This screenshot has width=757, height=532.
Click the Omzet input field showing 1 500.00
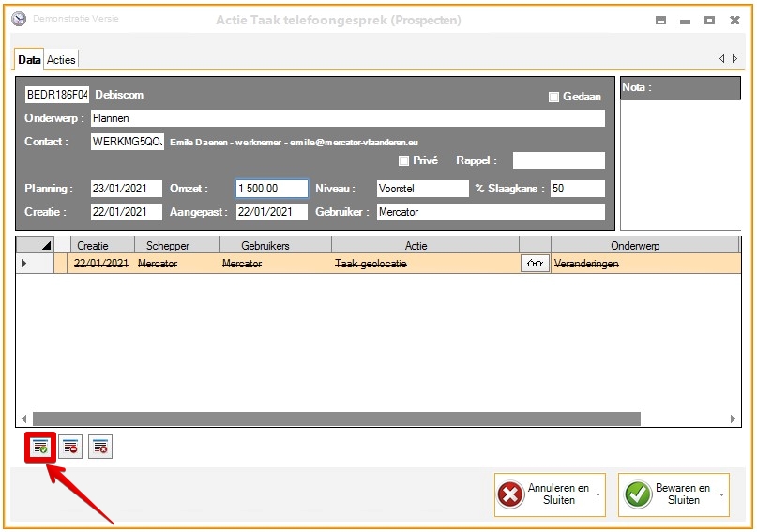271,189
